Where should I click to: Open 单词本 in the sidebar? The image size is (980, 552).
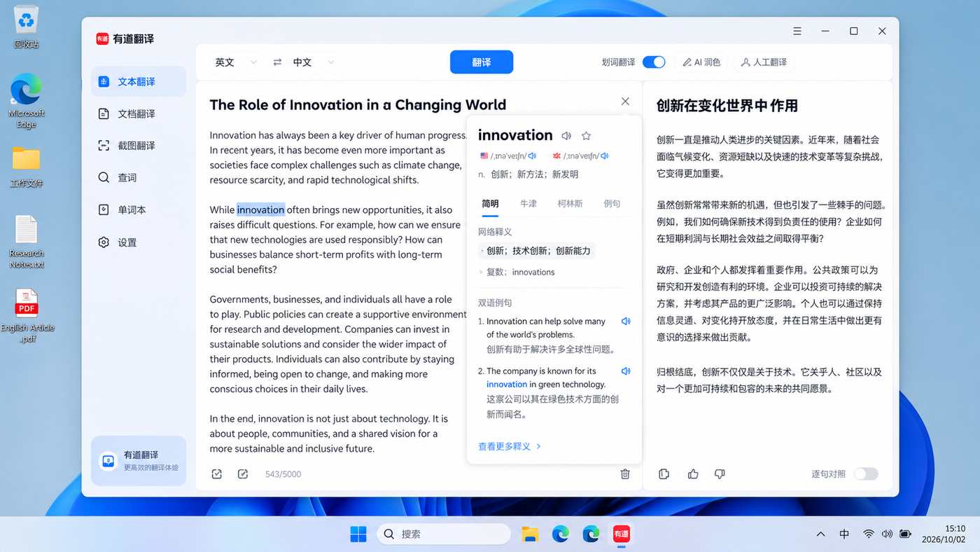139,210
